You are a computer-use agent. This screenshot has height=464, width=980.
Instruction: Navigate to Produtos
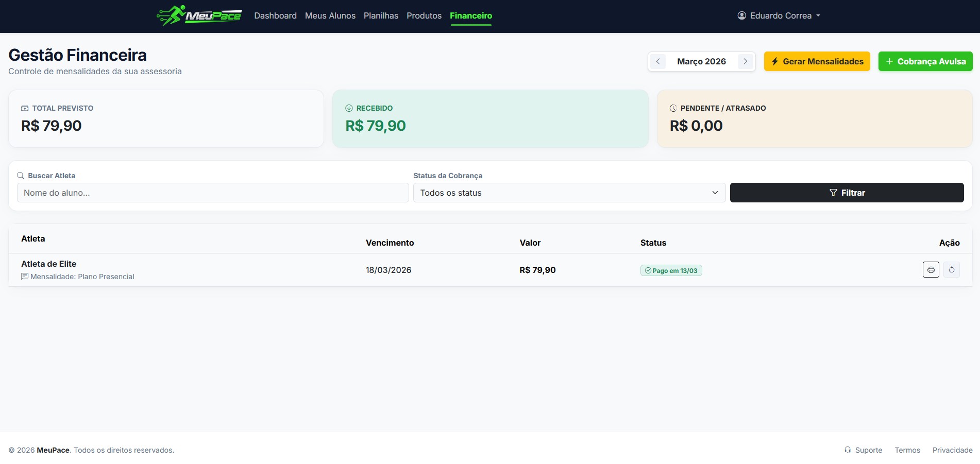pyautogui.click(x=424, y=15)
